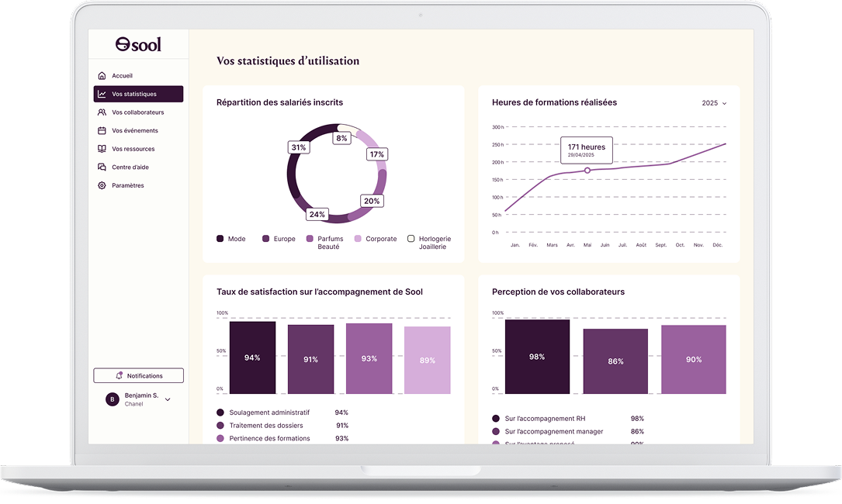Click Sur l'accompagnement RH legend row
The width and height of the screenshot is (842, 504).
click(x=568, y=419)
